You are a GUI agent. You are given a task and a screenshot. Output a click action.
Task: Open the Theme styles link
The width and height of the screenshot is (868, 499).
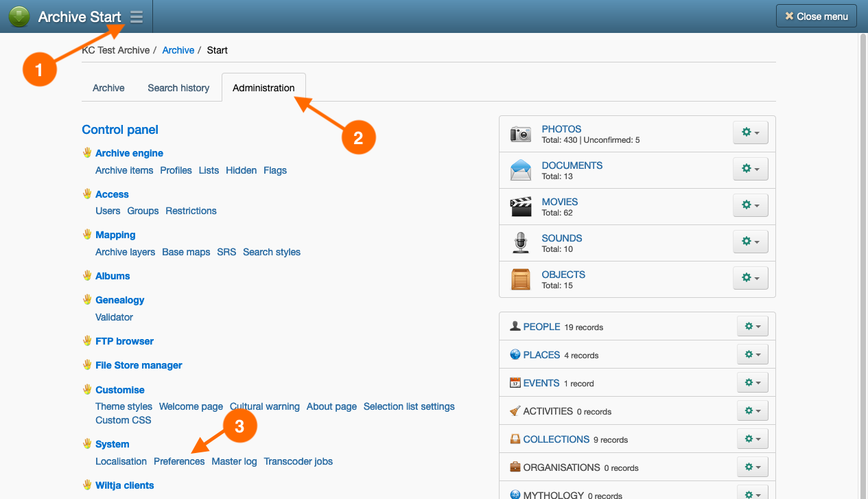124,406
